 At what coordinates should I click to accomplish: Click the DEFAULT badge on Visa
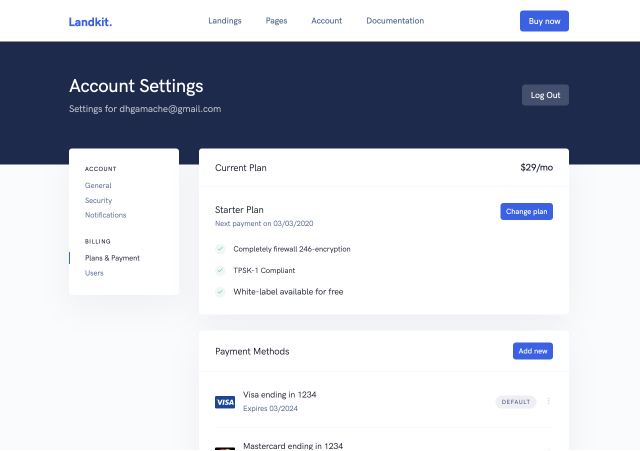click(516, 402)
